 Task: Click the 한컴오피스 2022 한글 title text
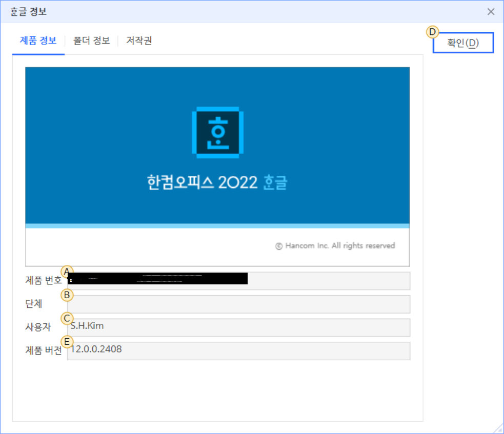[217, 182]
